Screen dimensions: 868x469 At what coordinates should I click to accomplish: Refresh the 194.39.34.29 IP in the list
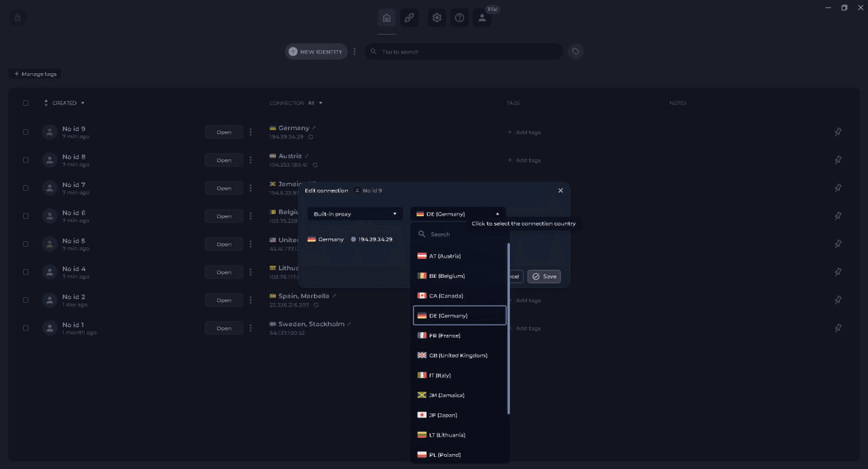(x=311, y=137)
